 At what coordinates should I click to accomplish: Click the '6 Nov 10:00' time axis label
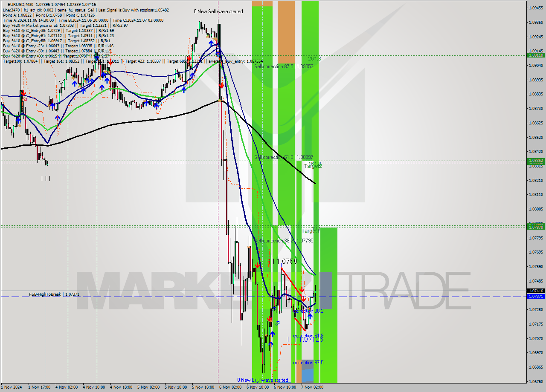pyautogui.click(x=258, y=387)
